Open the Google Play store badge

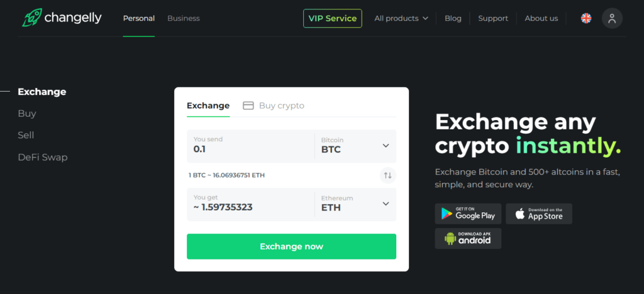click(x=468, y=214)
